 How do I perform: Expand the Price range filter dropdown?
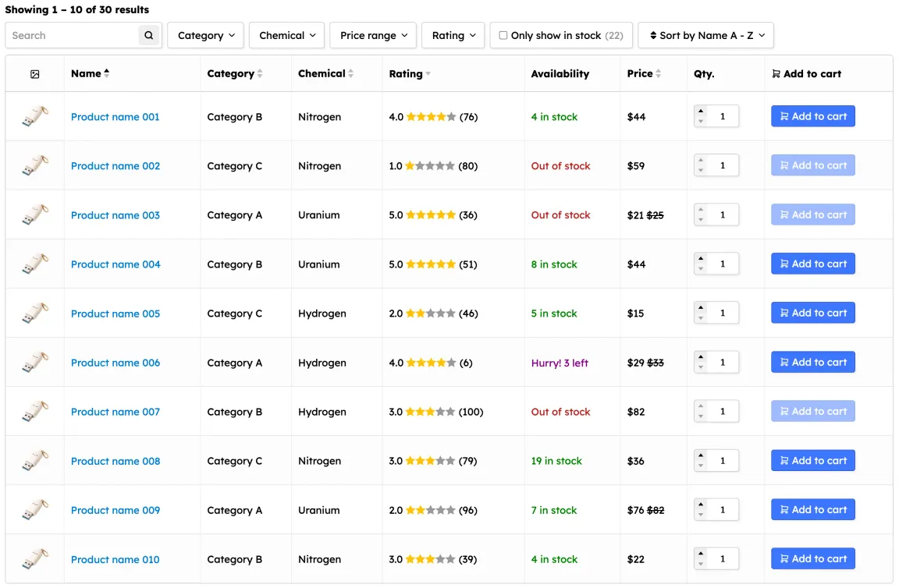pyautogui.click(x=373, y=35)
